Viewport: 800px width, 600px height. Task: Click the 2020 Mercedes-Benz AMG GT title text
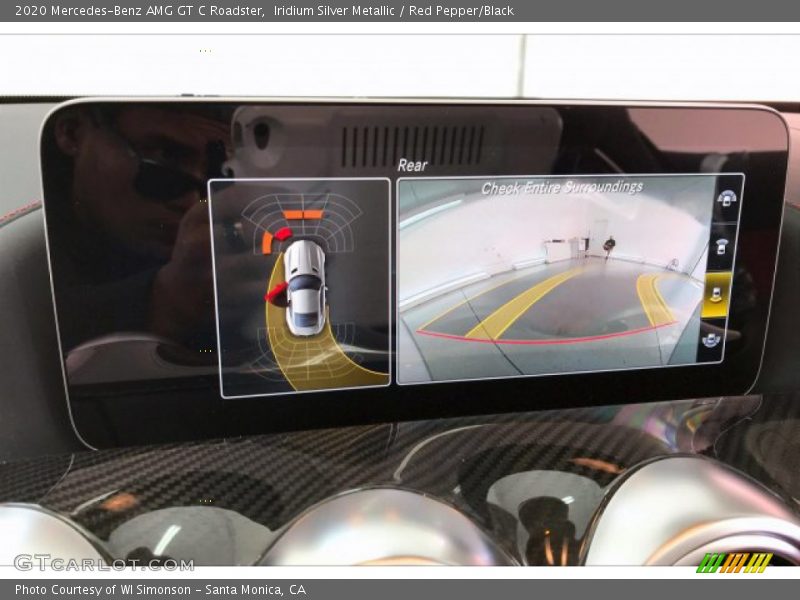(140, 11)
